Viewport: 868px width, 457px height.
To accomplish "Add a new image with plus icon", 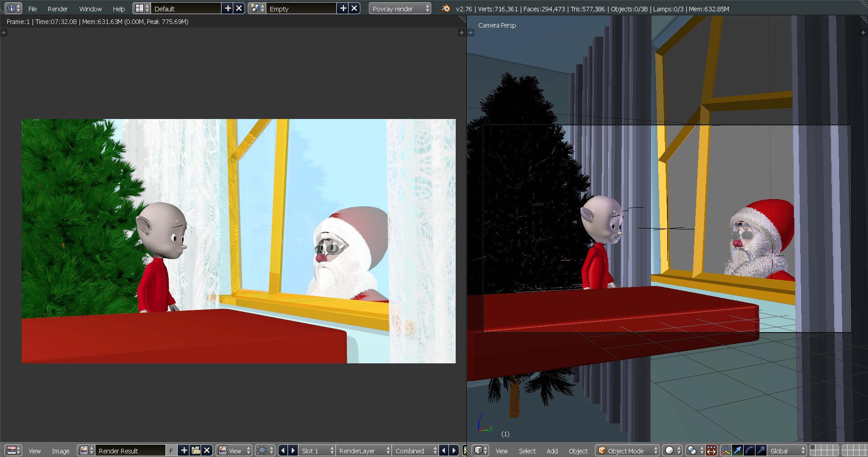I will (x=184, y=450).
